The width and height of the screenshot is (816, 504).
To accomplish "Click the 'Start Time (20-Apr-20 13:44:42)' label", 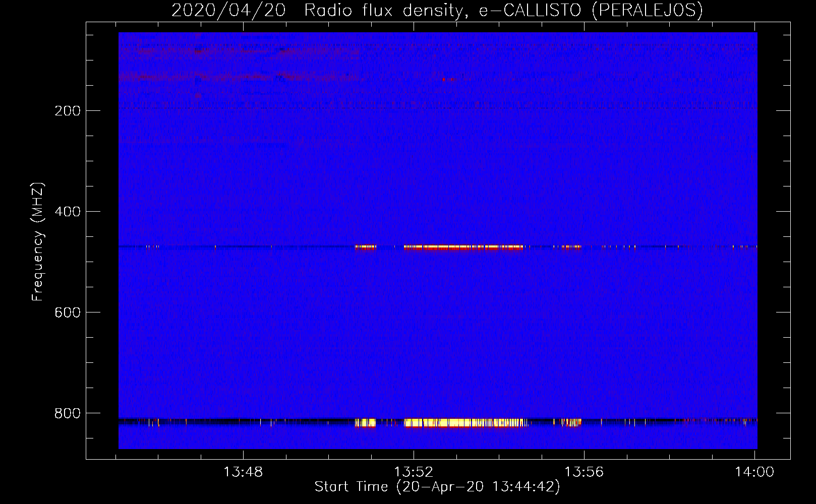I will 437,487.
